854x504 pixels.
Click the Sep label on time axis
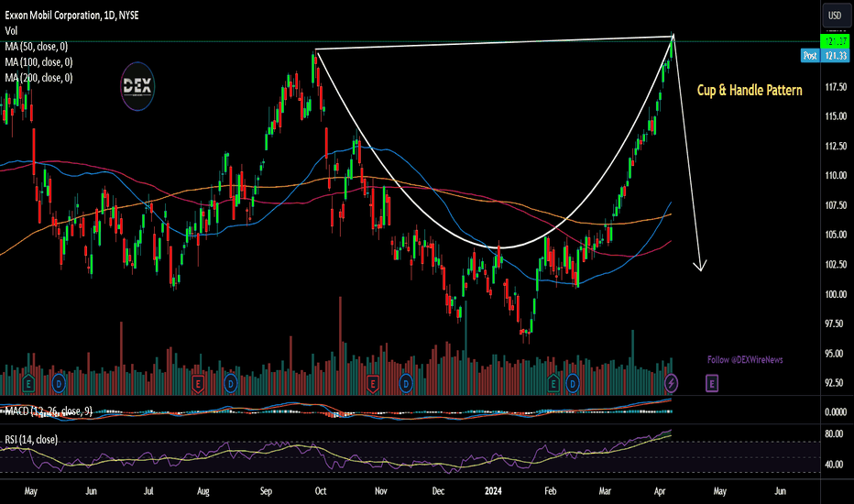[x=266, y=491]
